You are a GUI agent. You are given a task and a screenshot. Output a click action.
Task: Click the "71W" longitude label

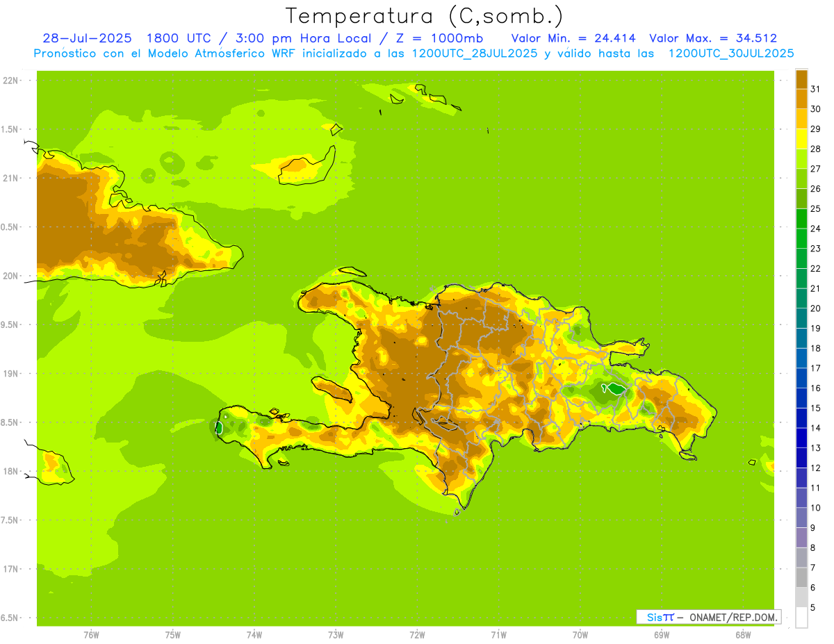[498, 635]
